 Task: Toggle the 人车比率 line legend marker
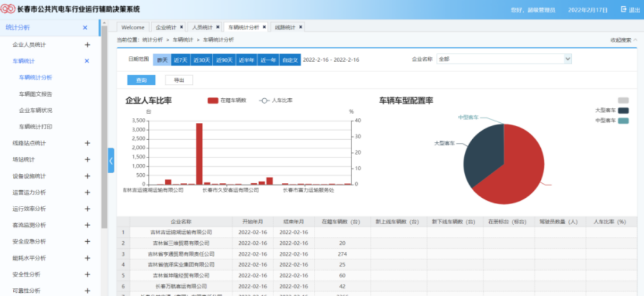pos(264,100)
